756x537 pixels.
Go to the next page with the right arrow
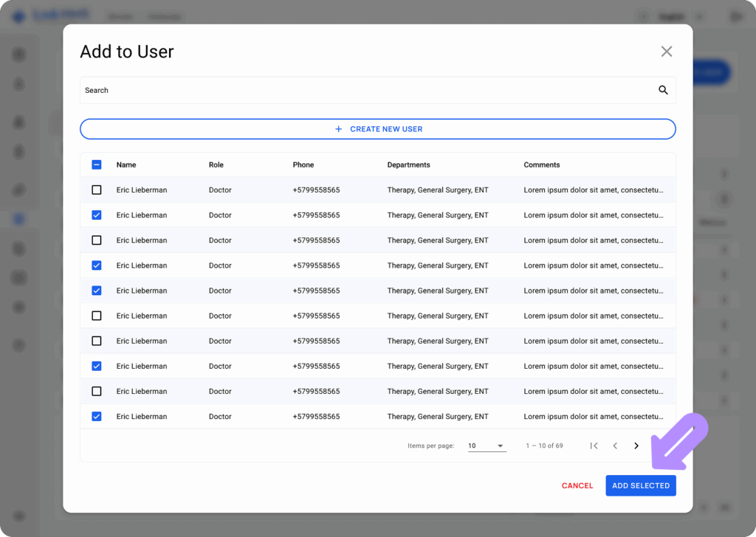click(x=636, y=446)
